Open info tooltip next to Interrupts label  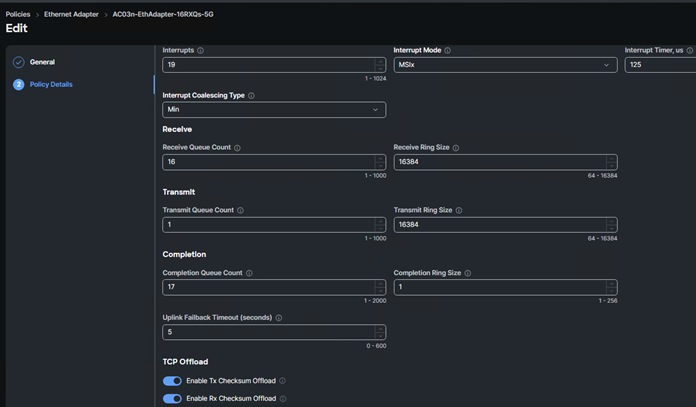click(x=201, y=51)
